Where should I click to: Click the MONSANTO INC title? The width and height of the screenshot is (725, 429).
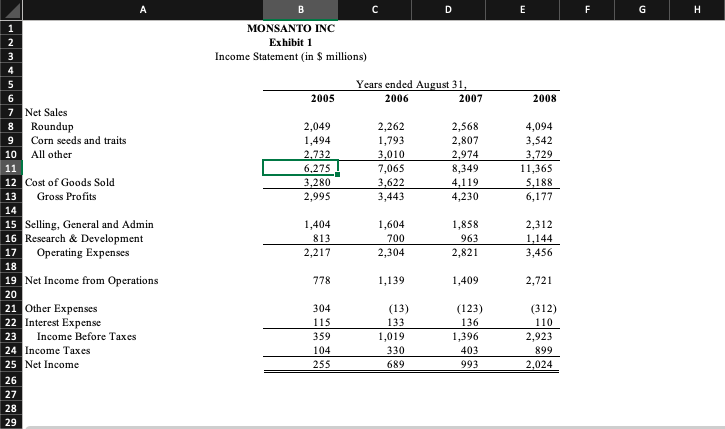pos(291,28)
